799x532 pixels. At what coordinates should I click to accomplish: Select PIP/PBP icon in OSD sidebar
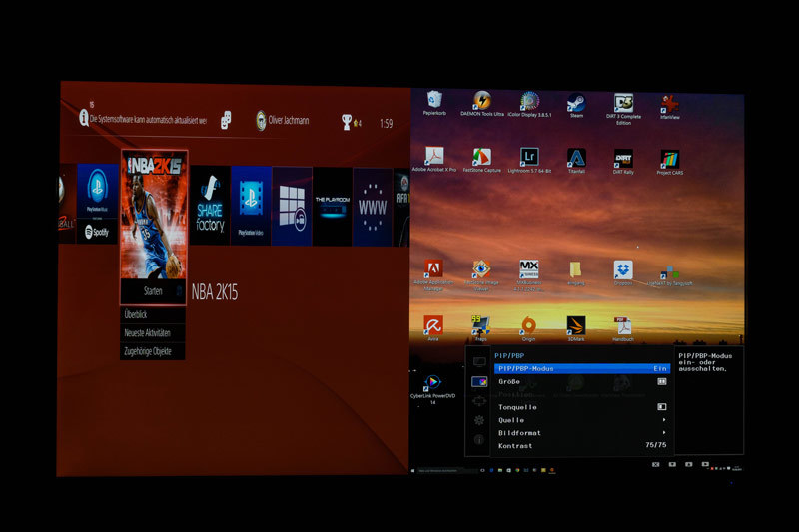479,382
